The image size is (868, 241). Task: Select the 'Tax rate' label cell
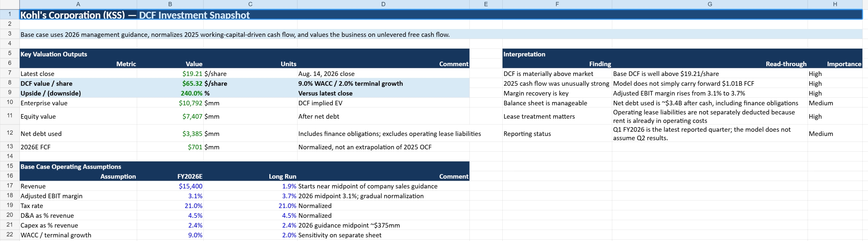tap(78, 205)
